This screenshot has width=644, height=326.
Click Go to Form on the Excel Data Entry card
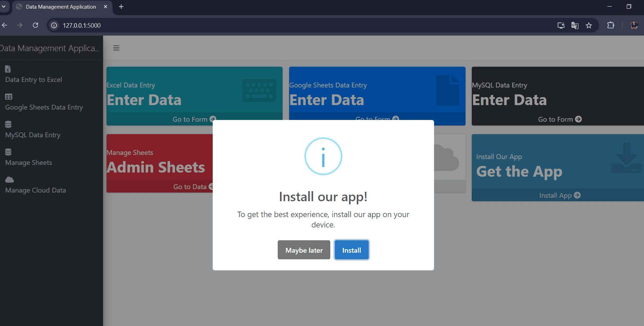tap(194, 119)
